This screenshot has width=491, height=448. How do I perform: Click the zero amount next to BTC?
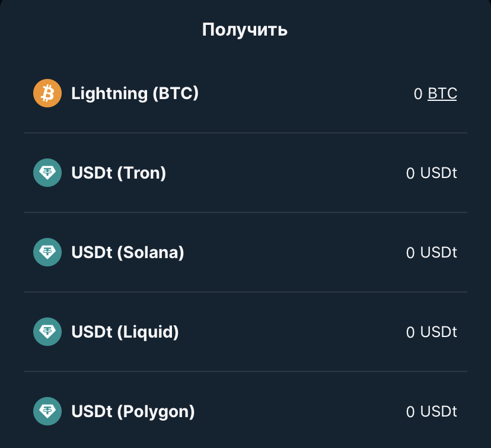coord(418,94)
